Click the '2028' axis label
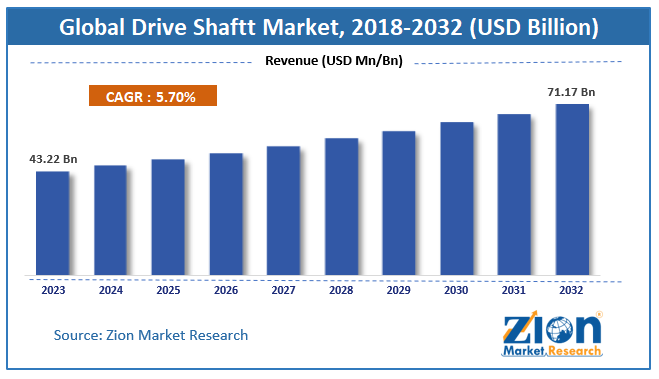Image resolution: width=659 pixels, height=379 pixels. click(341, 290)
